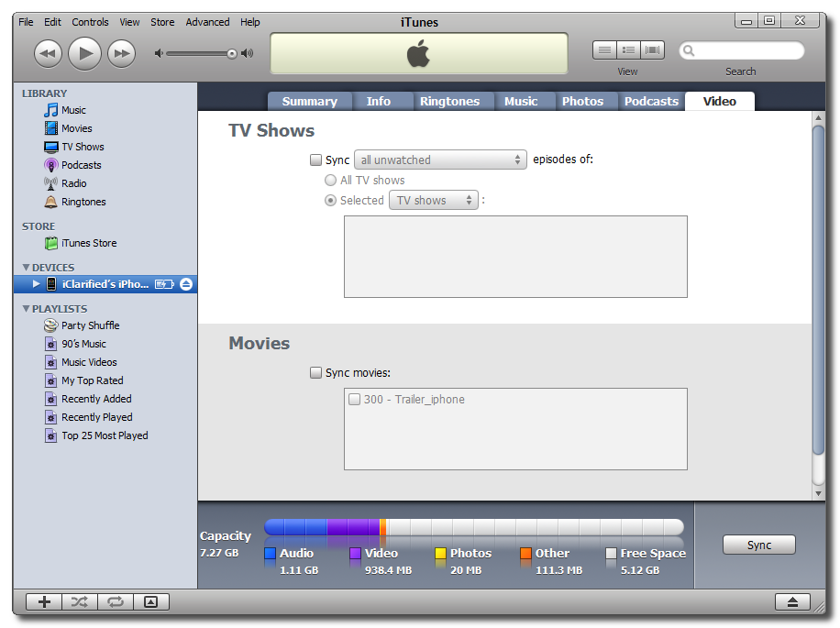Create a new playlist with the plus icon
Viewport: 840px width, 628px height.
(43, 602)
